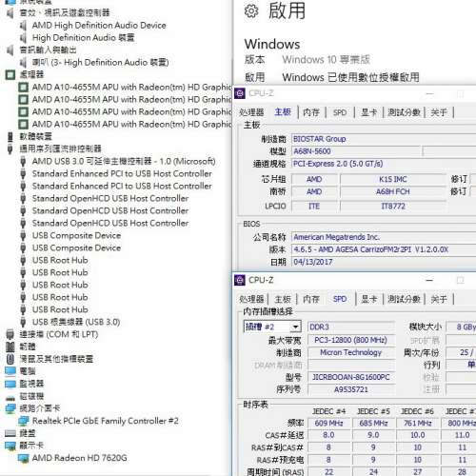Open 测试分数 tab in upper CPU-Z window
Viewport: 476px width, 476px height.
(404, 112)
